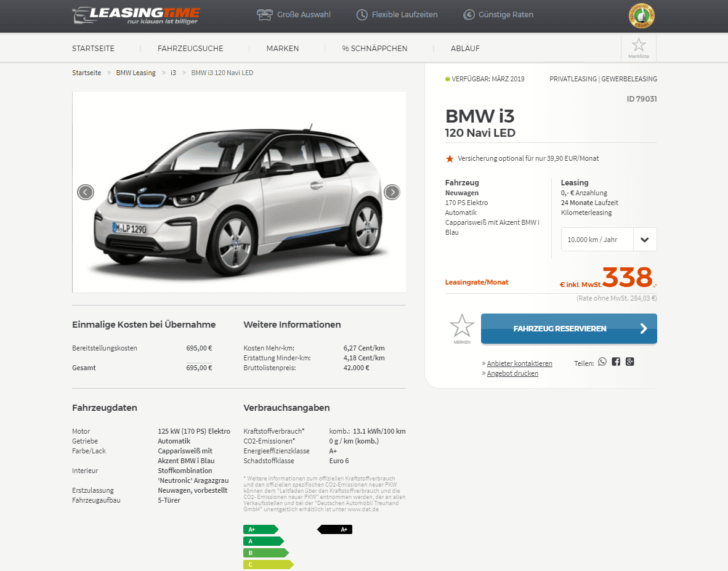Click the black A+ efficiency arrow marker
The width and height of the screenshot is (728, 571).
click(x=335, y=529)
